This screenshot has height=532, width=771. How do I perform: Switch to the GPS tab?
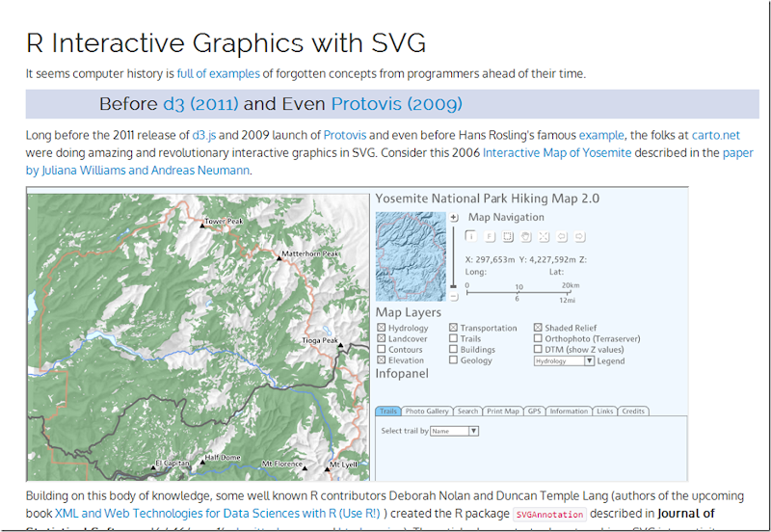click(x=534, y=411)
